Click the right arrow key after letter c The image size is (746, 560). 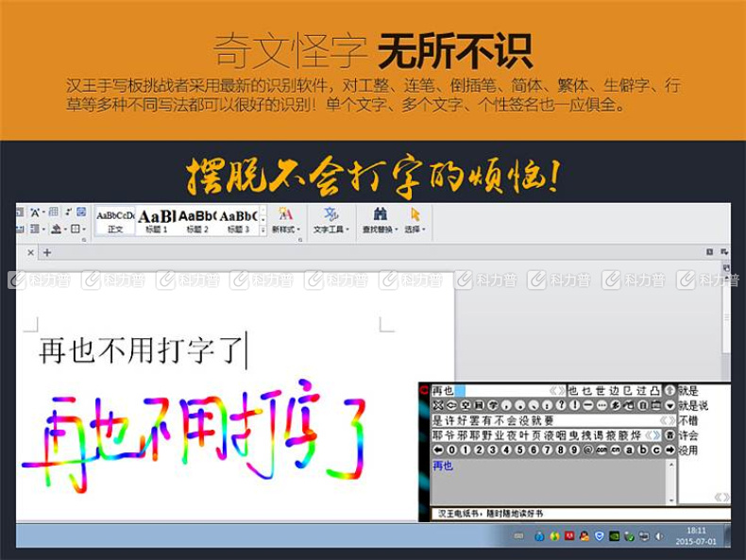(670, 450)
